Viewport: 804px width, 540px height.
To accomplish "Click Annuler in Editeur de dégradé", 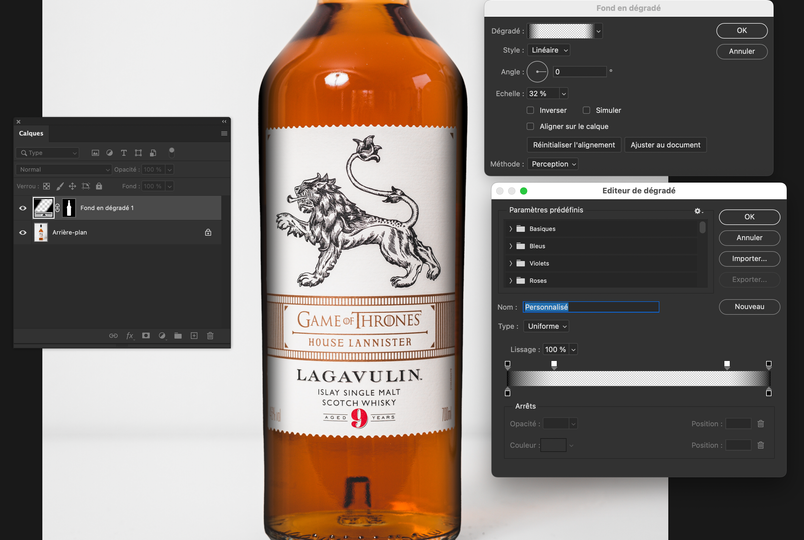I will coord(750,238).
